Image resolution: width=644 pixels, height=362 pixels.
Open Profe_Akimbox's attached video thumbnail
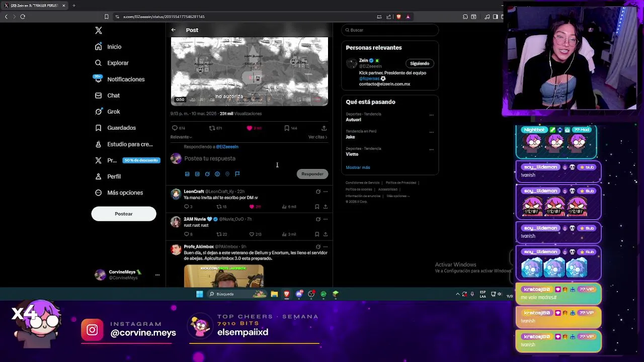[224, 276]
